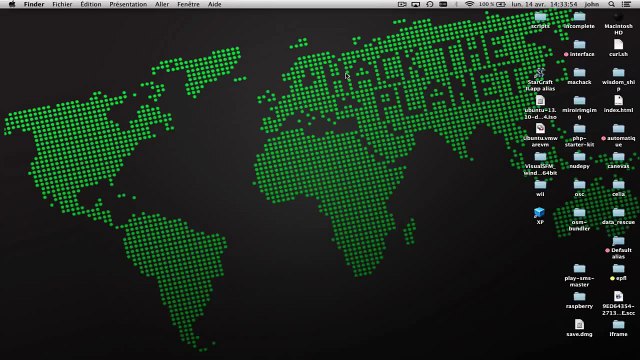This screenshot has width=640, height=360.
Task: Select the XP virtual machine icon
Action: pyautogui.click(x=539, y=212)
